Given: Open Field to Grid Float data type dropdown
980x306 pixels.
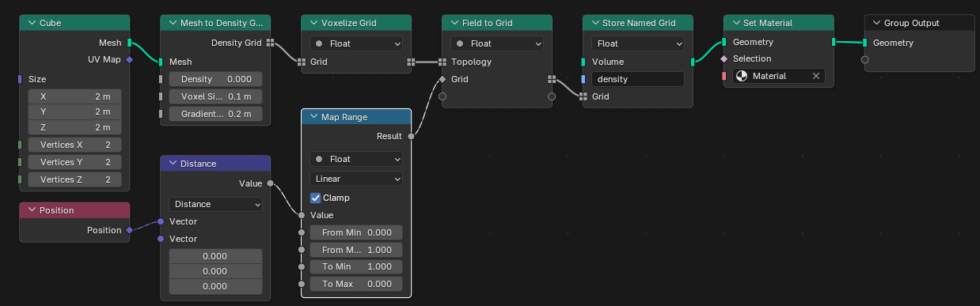Looking at the screenshot, I should click(497, 43).
